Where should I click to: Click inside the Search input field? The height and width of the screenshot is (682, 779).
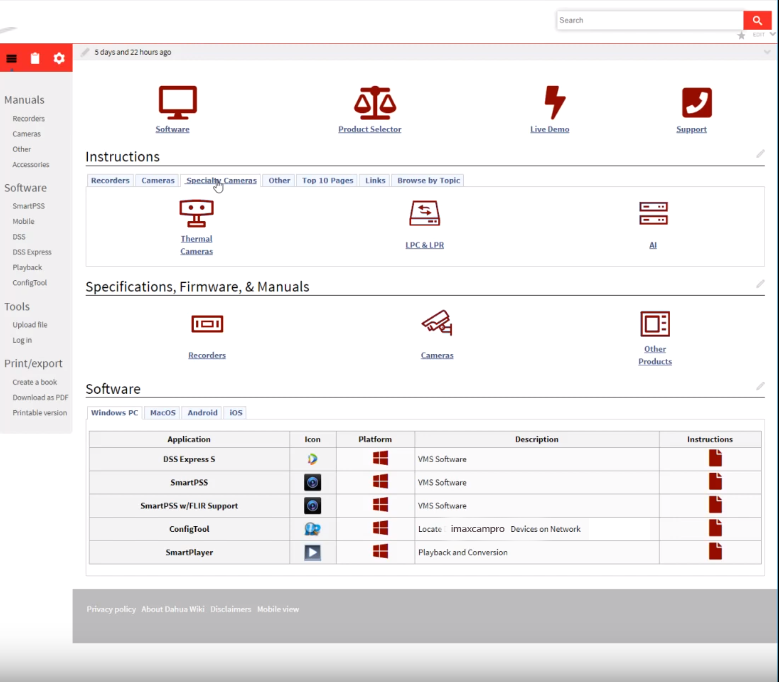(650, 20)
